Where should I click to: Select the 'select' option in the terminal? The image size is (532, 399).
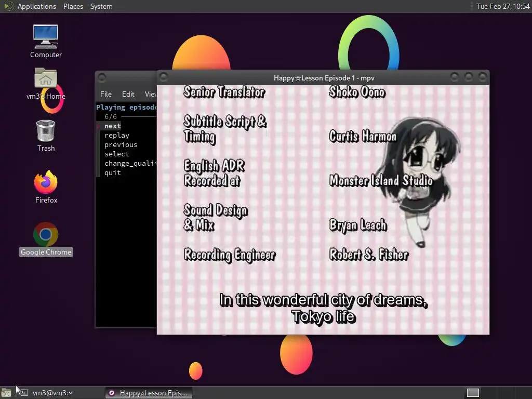(117, 154)
